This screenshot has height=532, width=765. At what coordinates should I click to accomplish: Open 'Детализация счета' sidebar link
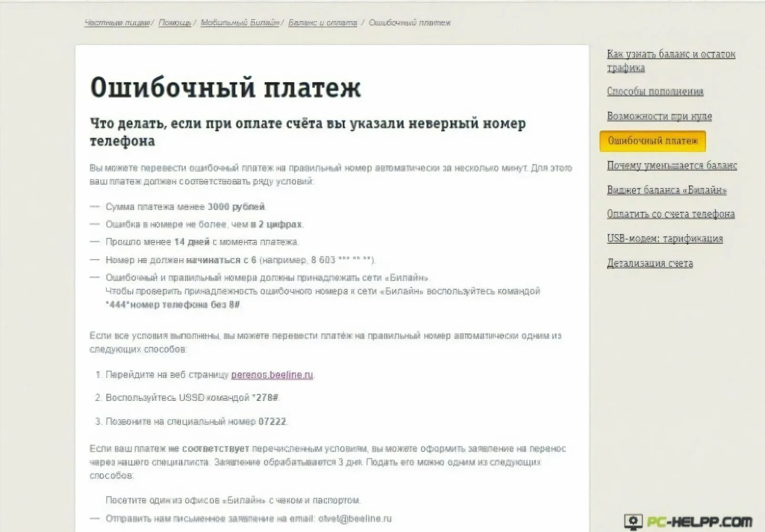tap(650, 263)
